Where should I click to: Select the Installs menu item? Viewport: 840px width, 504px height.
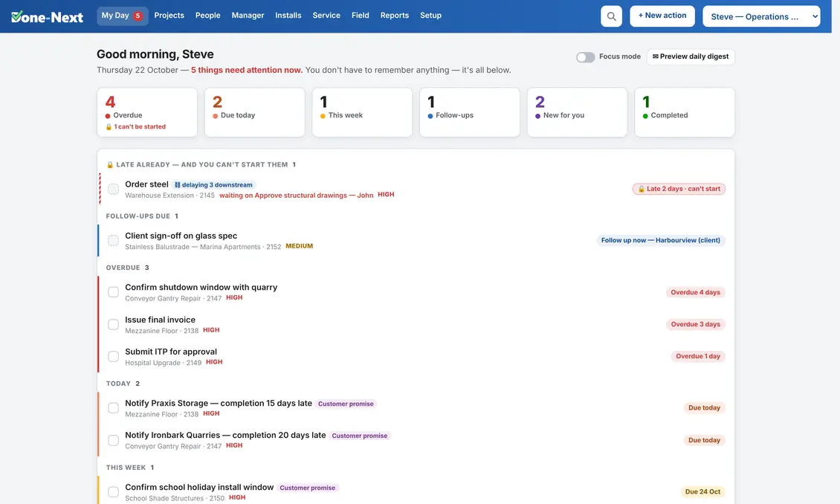tap(288, 16)
